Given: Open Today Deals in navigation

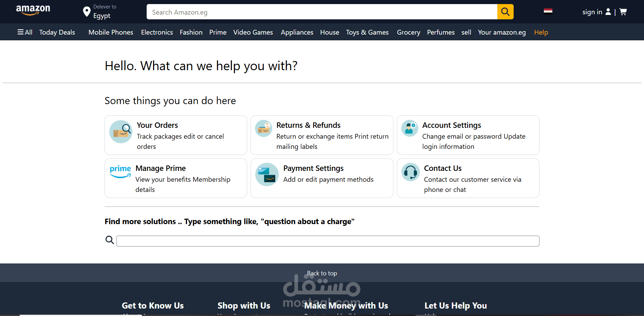Looking at the screenshot, I should [x=57, y=32].
